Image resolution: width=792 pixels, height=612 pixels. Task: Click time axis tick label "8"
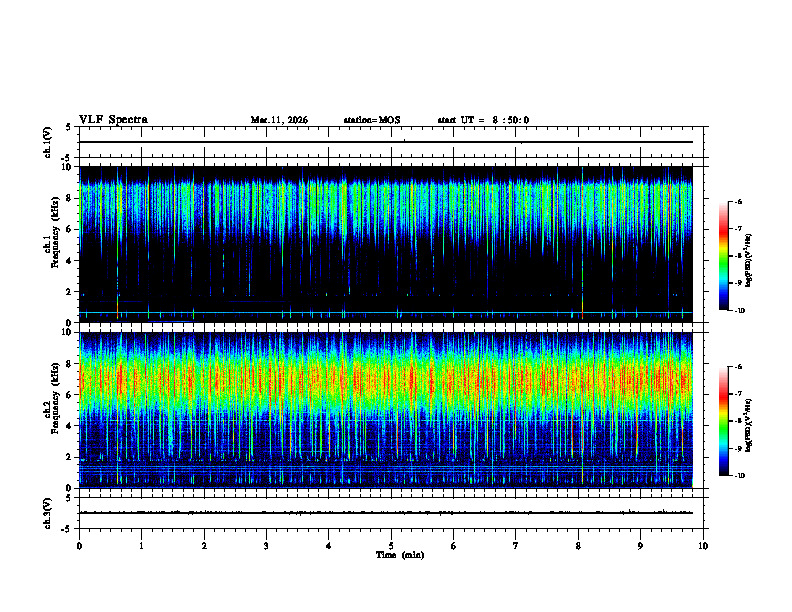(x=578, y=546)
